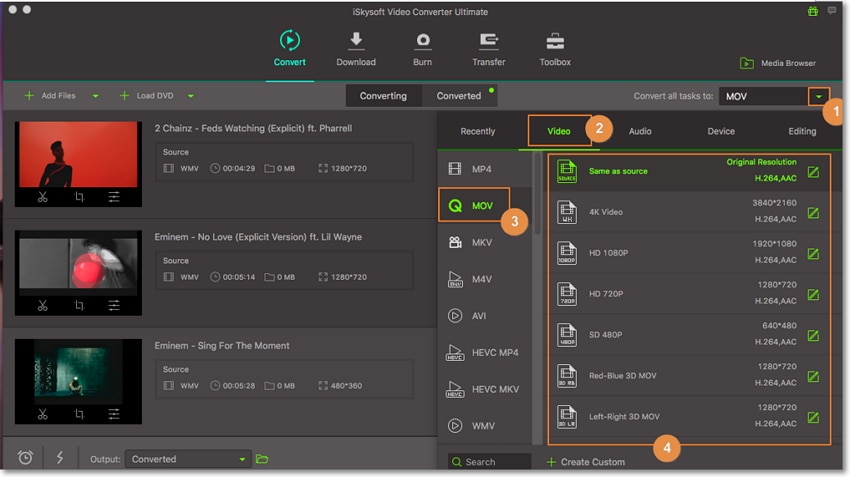
Task: Toggle the high-speed conversion lightning icon
Action: tap(60, 458)
